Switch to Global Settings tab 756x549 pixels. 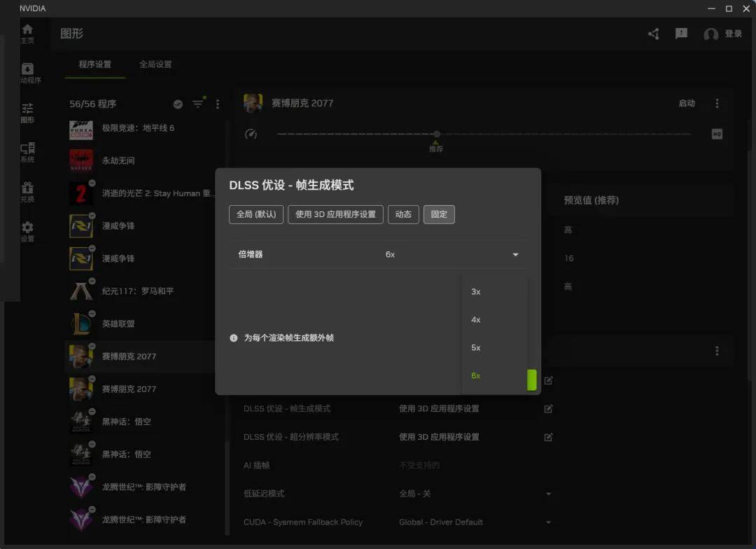[x=155, y=64]
